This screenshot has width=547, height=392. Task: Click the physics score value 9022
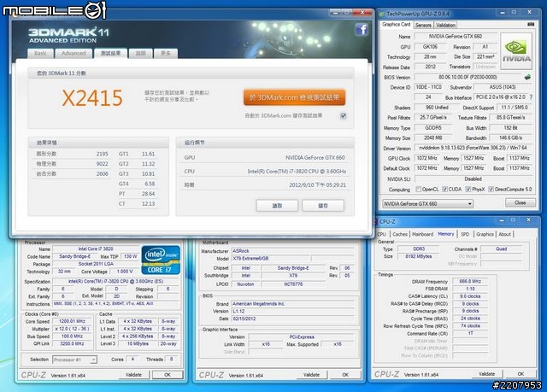[102, 164]
